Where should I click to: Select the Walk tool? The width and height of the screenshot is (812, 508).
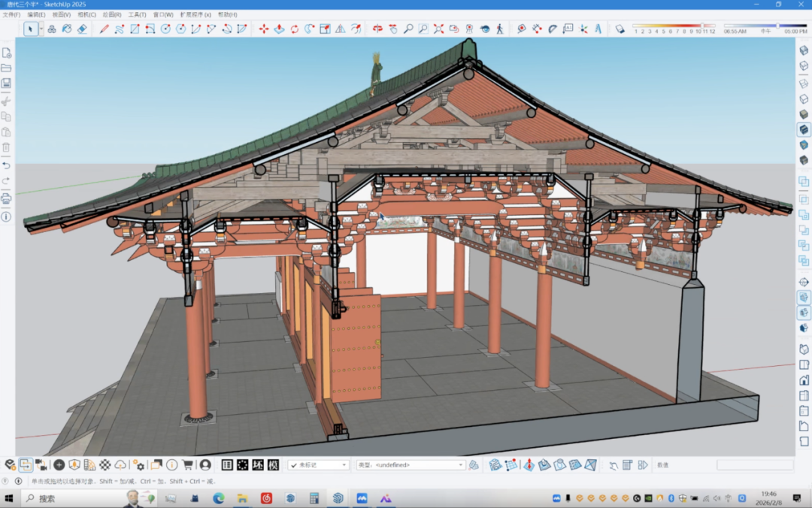pos(500,29)
